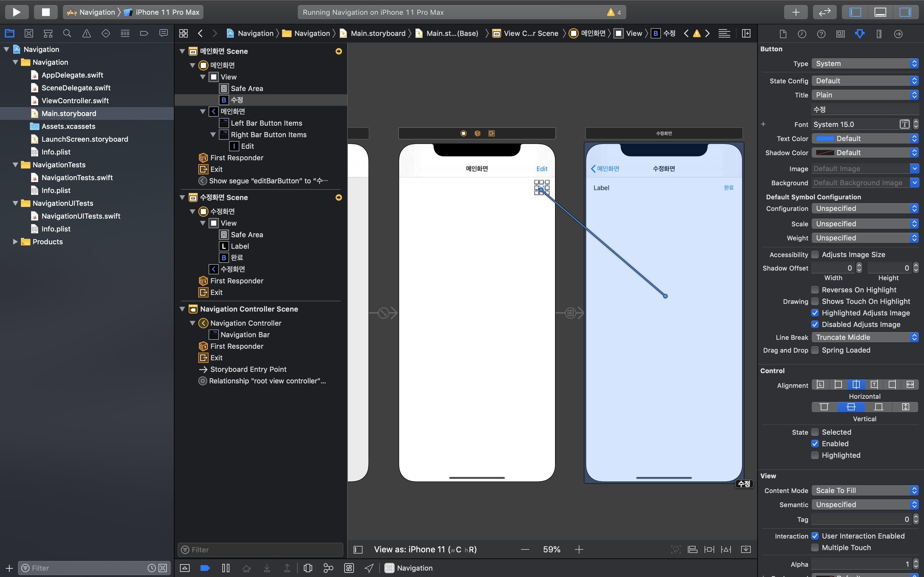Viewport: 924px width, 577px height.
Task: Click the Tag input field
Action: point(861,519)
